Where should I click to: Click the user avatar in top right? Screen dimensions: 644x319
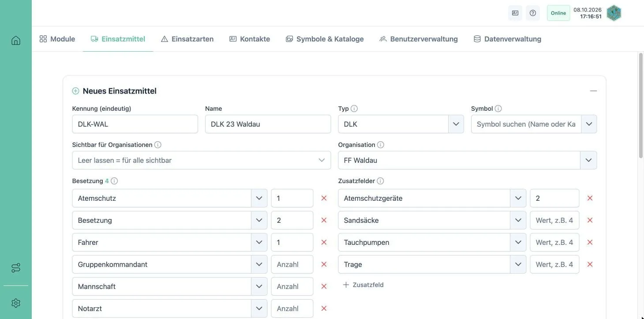tap(614, 13)
